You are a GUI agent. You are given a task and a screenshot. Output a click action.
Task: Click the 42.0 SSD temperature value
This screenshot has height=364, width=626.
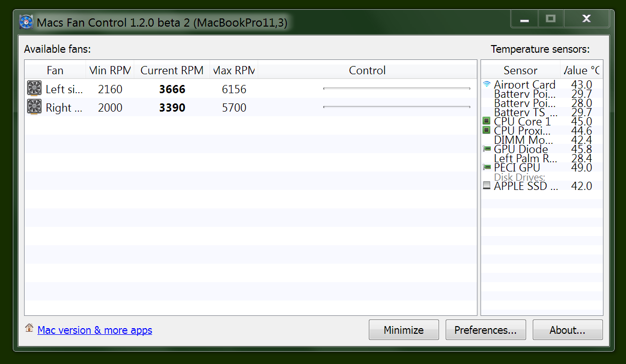[581, 186]
